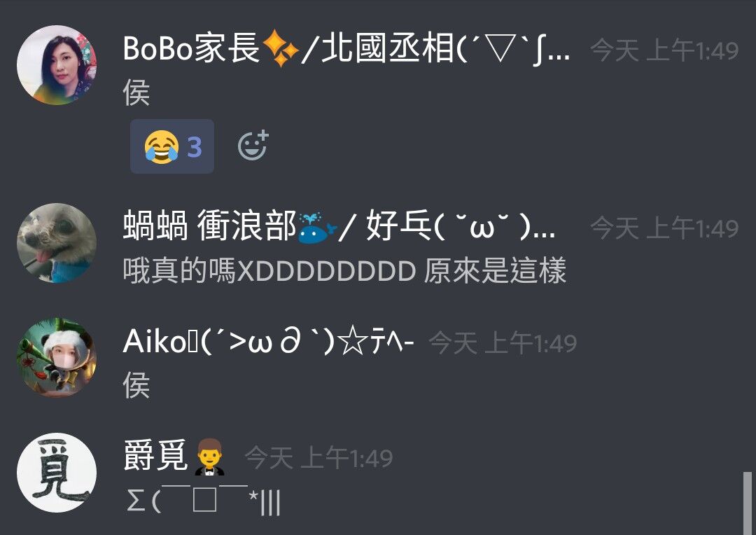
Task: Select the message 哦真的嗎XDDDDDDDD 原來是這樣
Action: [344, 270]
